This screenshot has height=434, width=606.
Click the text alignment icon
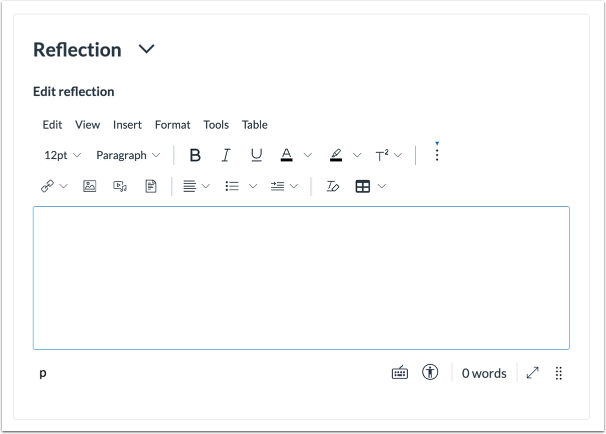[x=189, y=186]
